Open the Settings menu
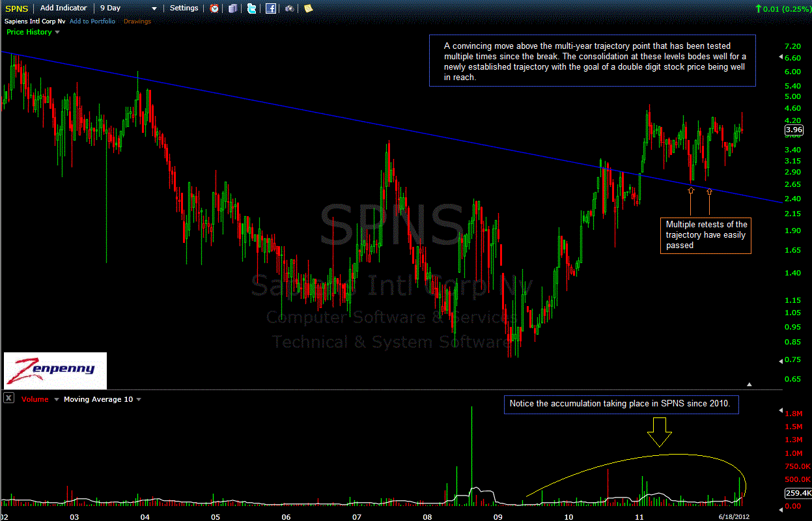 pos(184,8)
